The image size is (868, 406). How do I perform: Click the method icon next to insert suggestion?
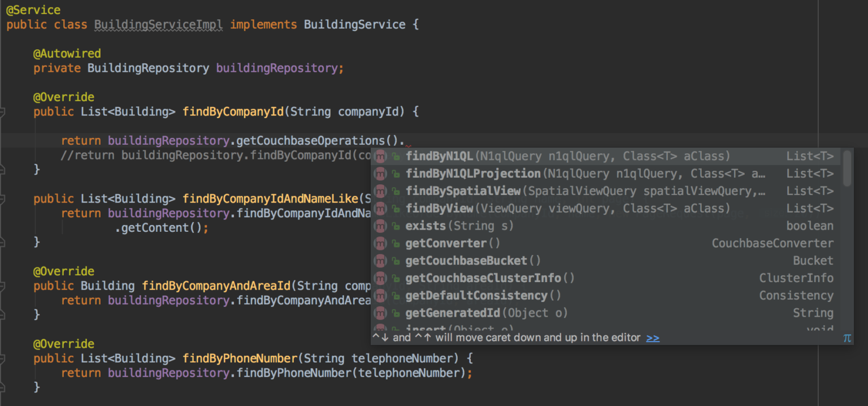[x=380, y=330]
